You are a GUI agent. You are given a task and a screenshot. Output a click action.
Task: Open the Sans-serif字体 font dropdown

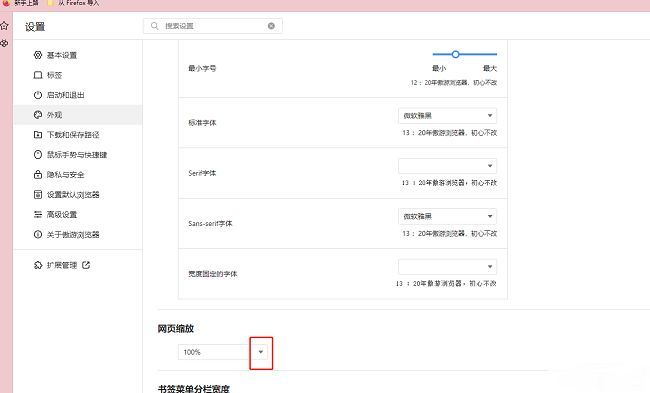[447, 216]
